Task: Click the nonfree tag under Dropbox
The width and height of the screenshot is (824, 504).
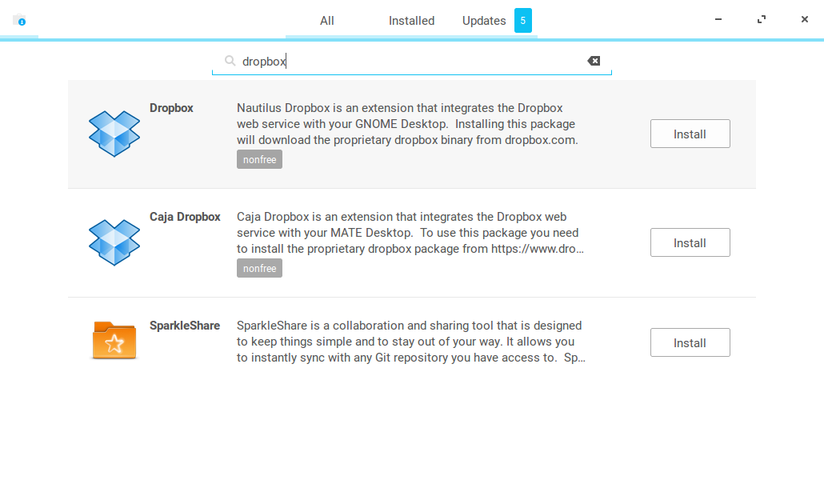Action: (260, 159)
